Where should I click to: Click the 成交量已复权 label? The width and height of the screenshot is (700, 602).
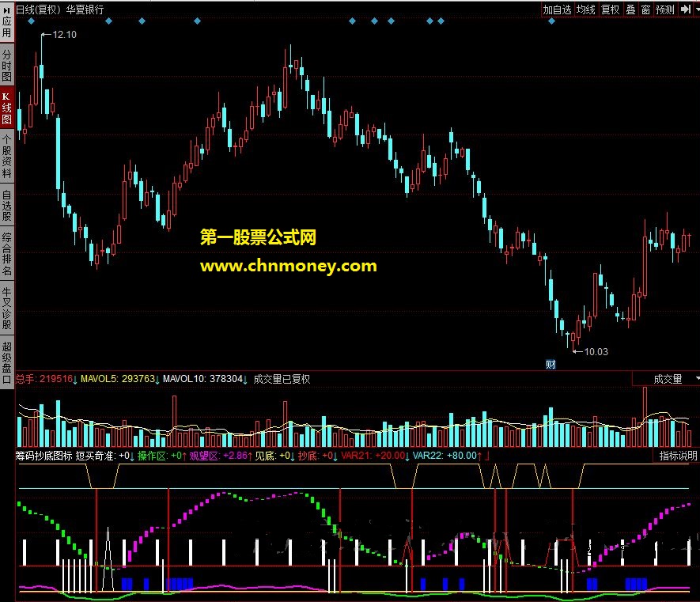tap(282, 379)
